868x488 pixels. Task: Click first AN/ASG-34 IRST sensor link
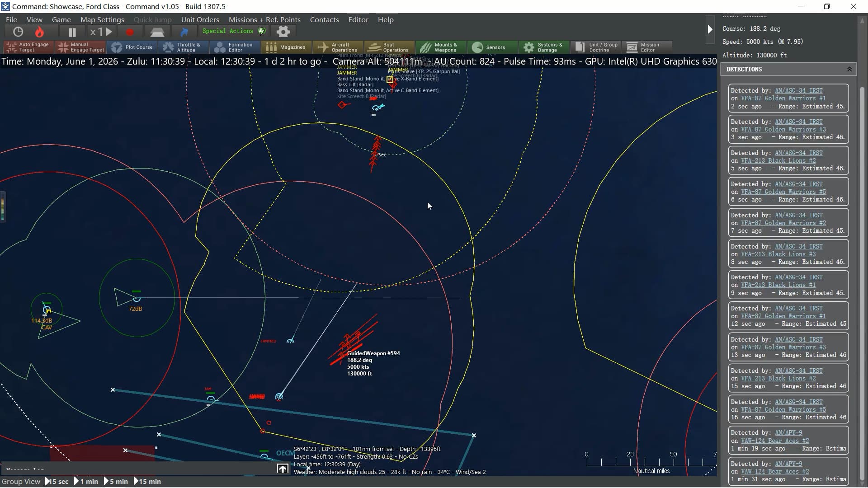[x=798, y=90]
